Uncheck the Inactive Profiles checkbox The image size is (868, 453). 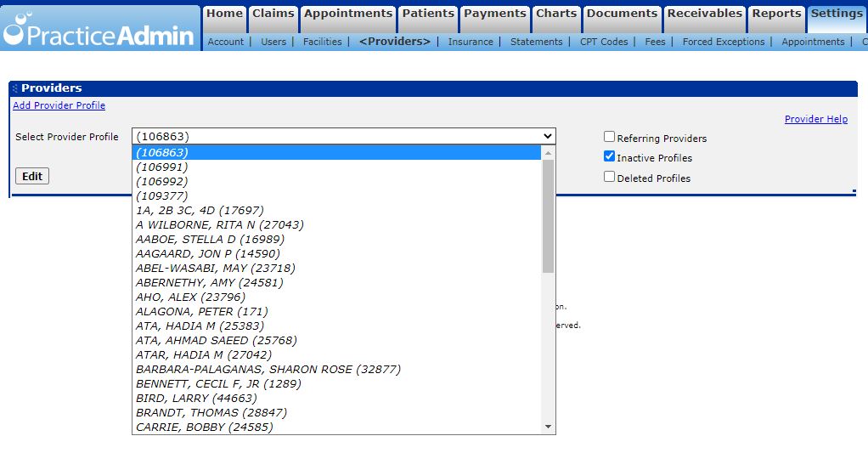point(609,156)
